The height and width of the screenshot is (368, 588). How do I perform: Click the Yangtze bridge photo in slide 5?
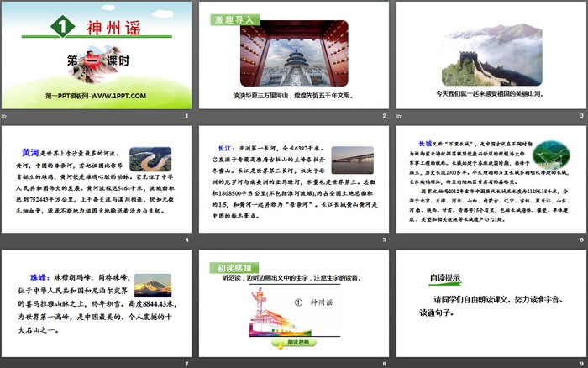(x=353, y=160)
